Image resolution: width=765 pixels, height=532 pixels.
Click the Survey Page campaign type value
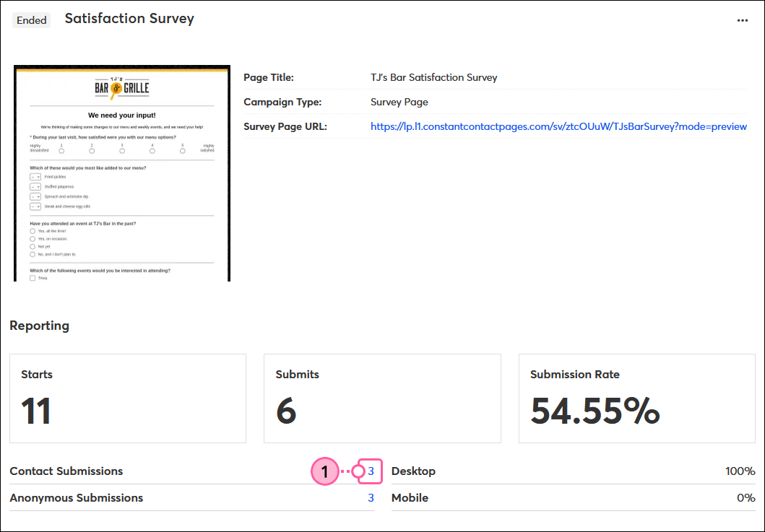(399, 102)
